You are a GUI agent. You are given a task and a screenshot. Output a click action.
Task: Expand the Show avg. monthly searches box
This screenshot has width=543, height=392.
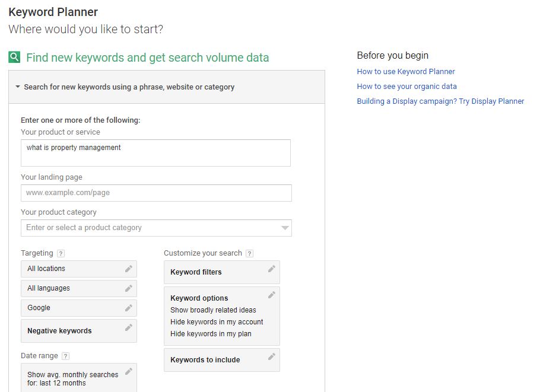pyautogui.click(x=78, y=378)
